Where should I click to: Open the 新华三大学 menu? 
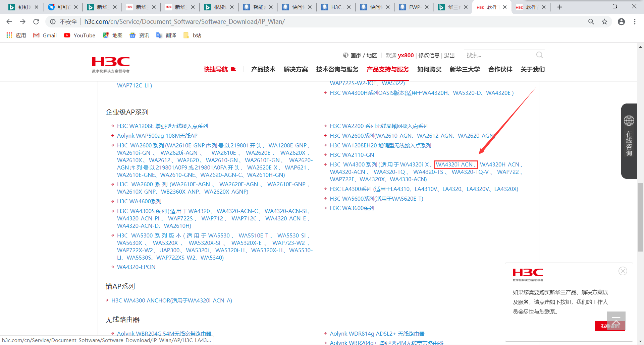[x=465, y=69]
